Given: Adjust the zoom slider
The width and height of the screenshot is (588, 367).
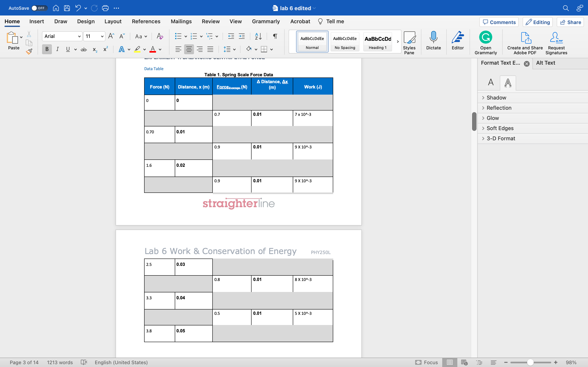Looking at the screenshot, I should (531, 362).
